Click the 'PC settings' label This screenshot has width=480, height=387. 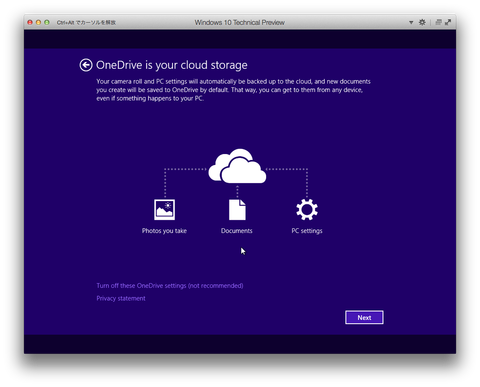[x=307, y=231]
